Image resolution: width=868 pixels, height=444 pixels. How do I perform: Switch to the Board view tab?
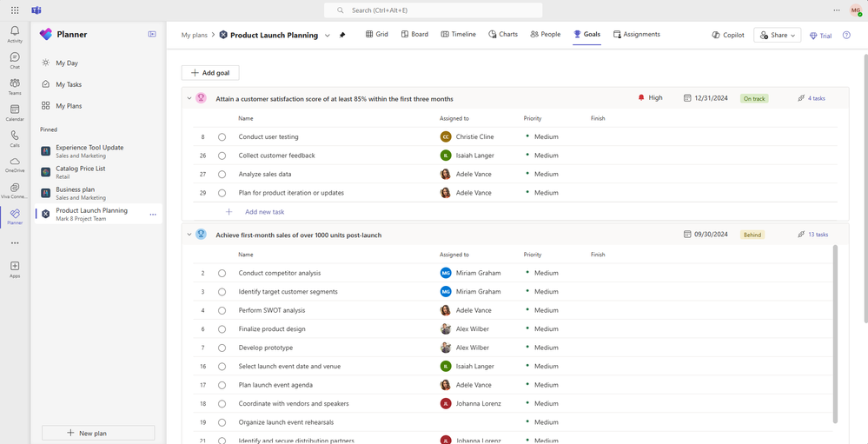click(414, 35)
